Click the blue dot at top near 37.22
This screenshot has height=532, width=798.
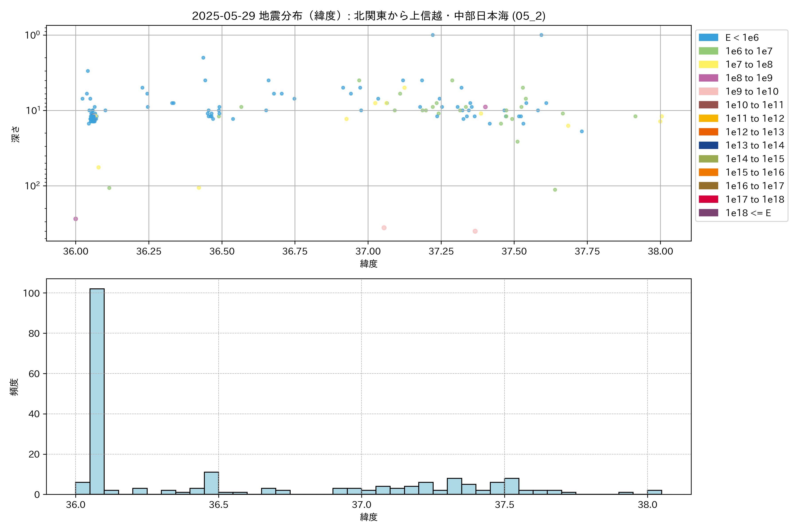pos(433,35)
